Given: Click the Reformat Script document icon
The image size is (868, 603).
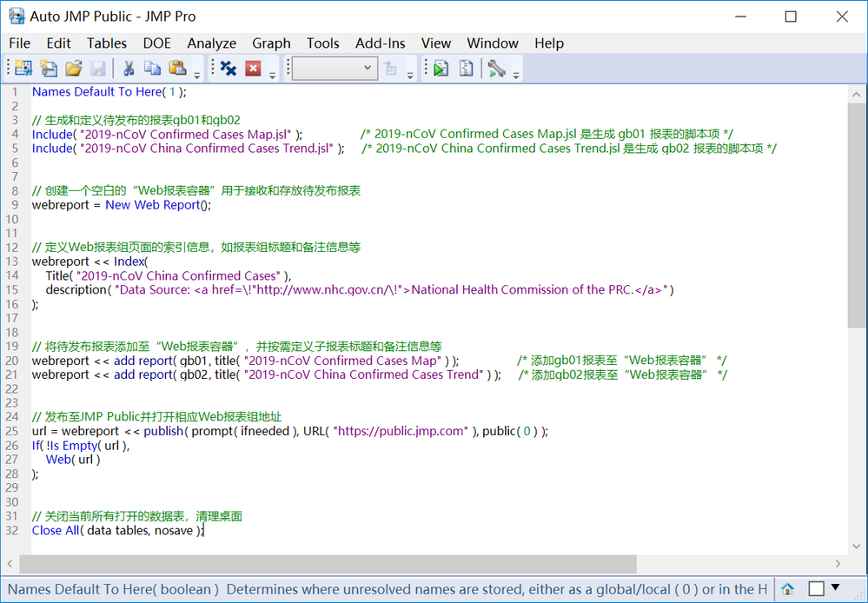Looking at the screenshot, I should click(466, 68).
